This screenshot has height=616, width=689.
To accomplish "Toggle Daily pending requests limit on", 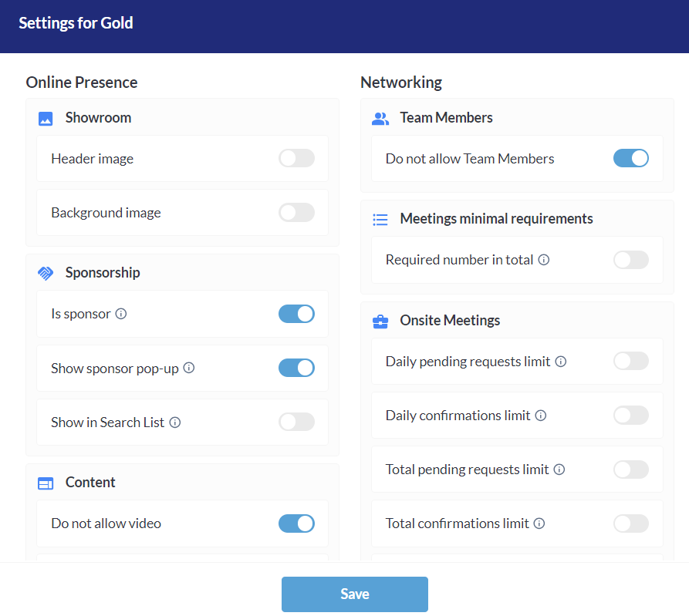I will click(x=630, y=361).
